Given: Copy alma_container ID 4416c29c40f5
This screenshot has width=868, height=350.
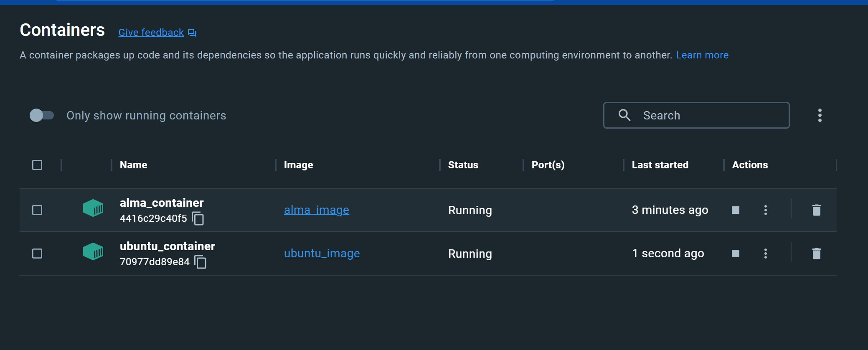Looking at the screenshot, I should click(198, 218).
